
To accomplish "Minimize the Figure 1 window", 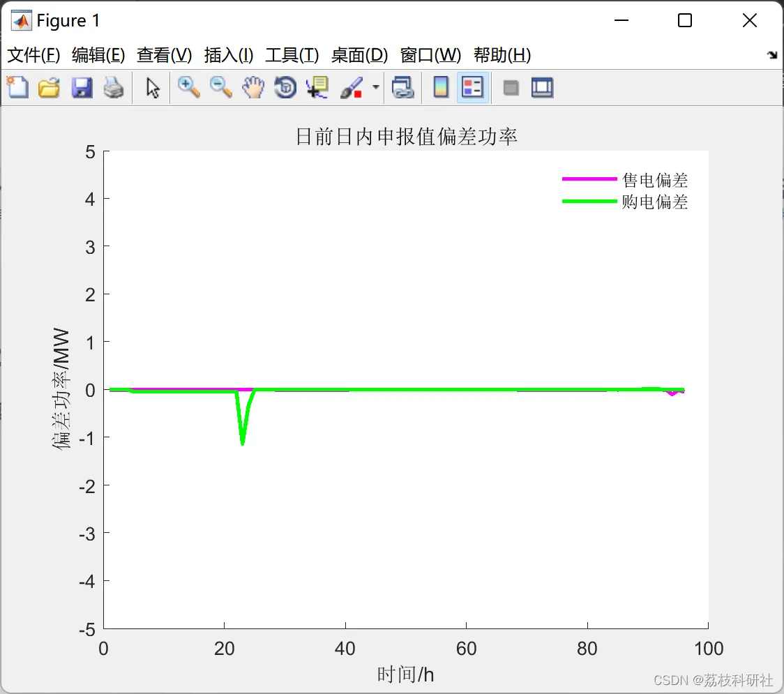I will [621, 20].
